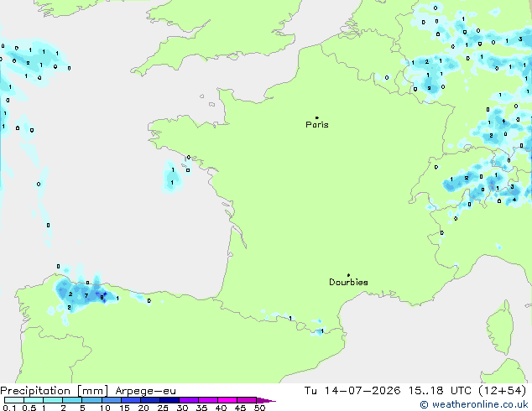Click the legend scale label '50'

[x=259, y=408]
